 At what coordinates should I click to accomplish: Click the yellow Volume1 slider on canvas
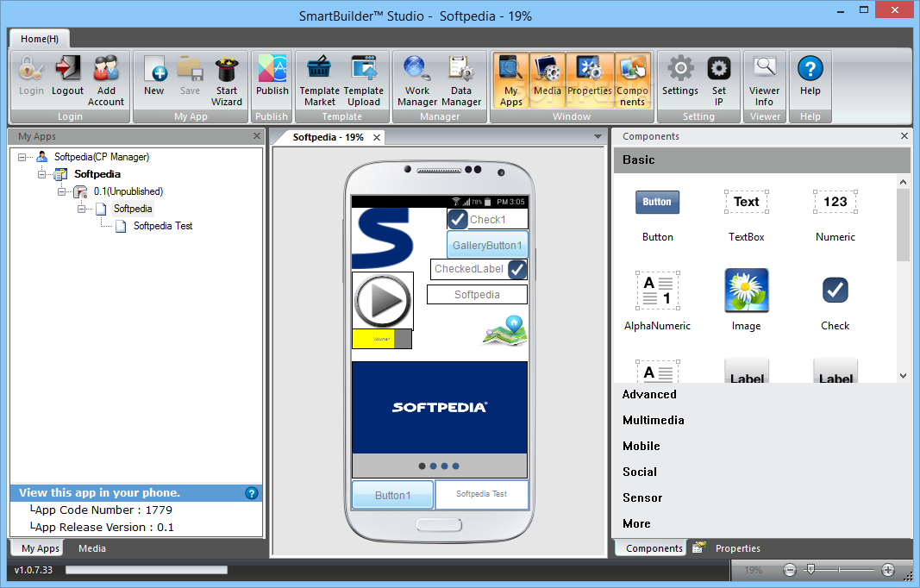381,339
